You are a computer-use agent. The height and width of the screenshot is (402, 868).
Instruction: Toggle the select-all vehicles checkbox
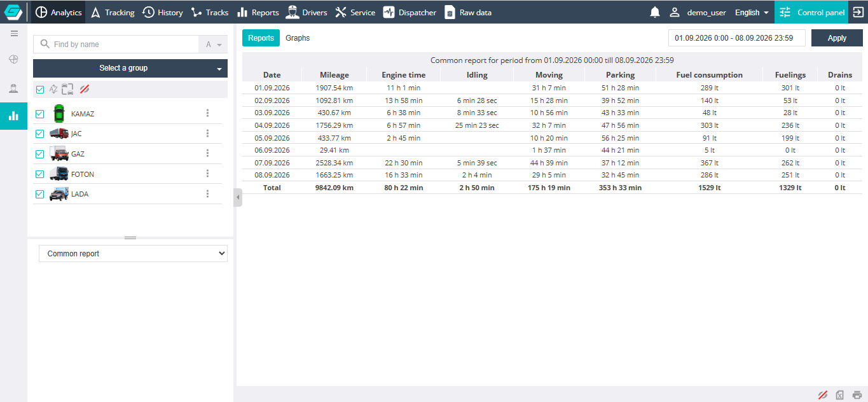(40, 90)
